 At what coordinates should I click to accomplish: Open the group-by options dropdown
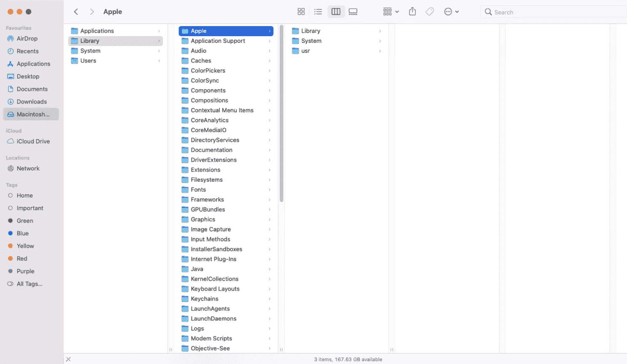(x=391, y=12)
